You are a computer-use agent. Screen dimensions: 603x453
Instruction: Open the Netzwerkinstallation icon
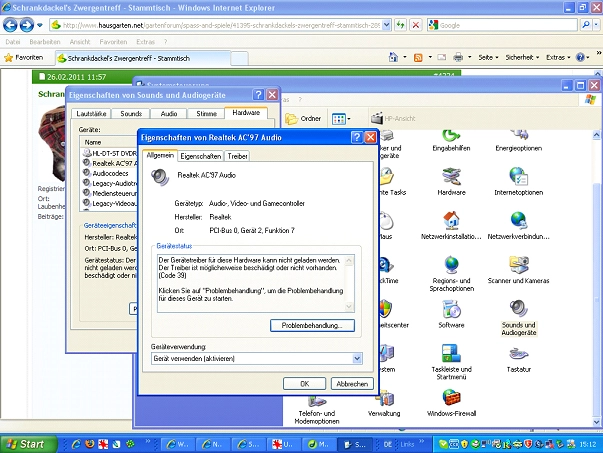pos(451,226)
